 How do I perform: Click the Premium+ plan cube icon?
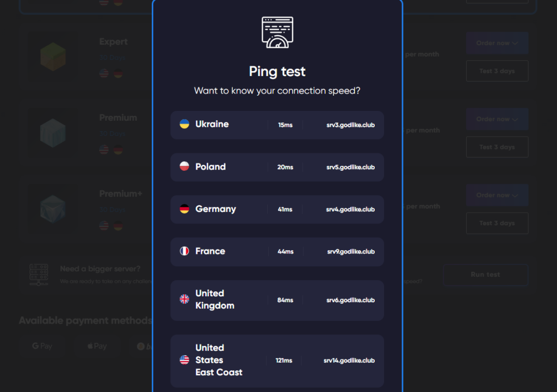(53, 209)
